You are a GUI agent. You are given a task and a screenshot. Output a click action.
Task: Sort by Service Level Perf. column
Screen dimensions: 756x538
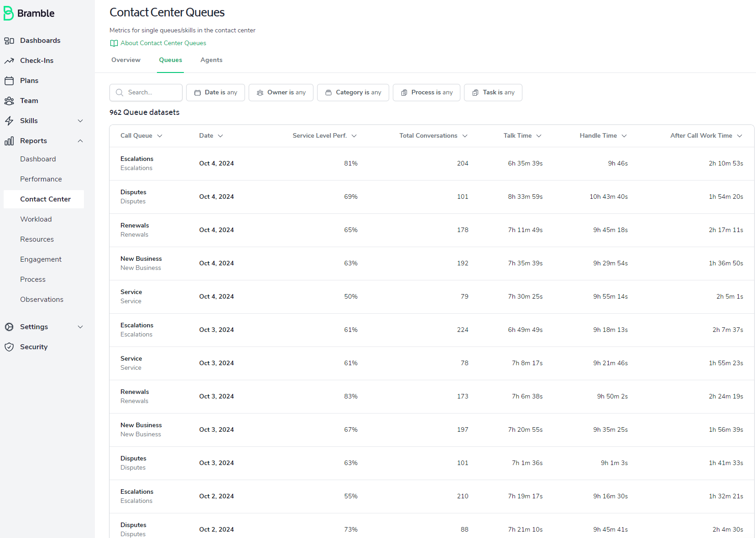(324, 136)
